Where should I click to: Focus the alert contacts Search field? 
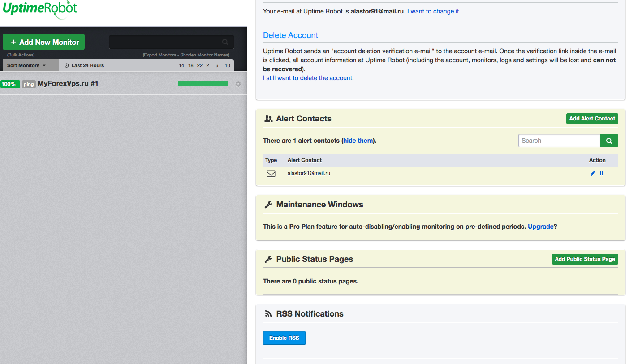(x=559, y=141)
